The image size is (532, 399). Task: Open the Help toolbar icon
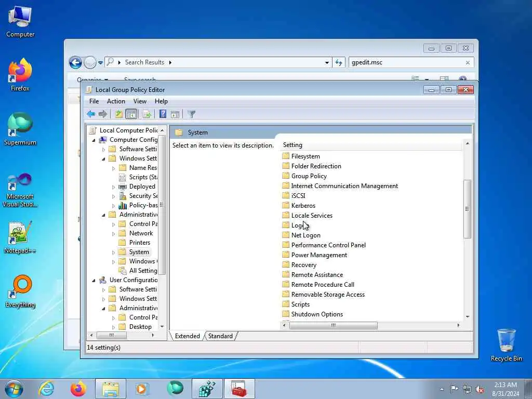click(163, 114)
